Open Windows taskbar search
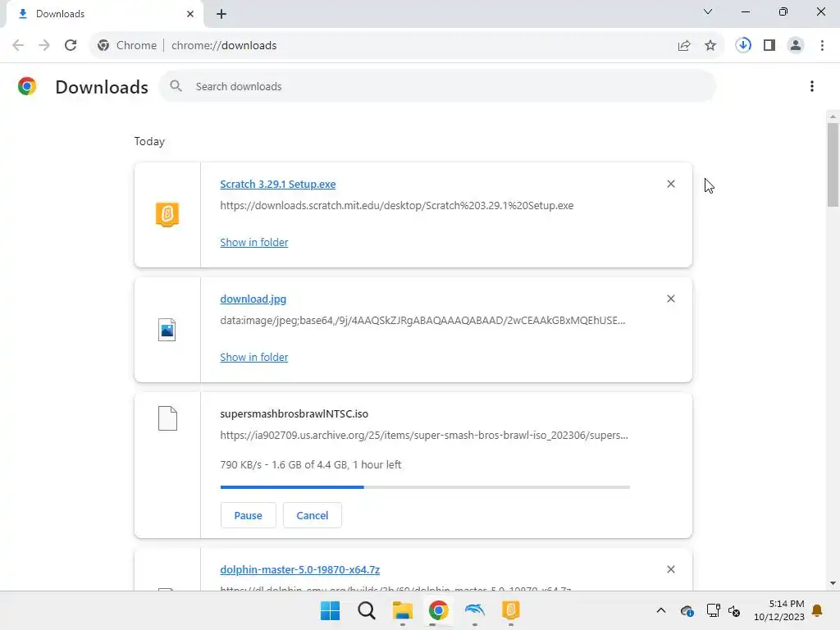This screenshot has height=630, width=840. 367,610
